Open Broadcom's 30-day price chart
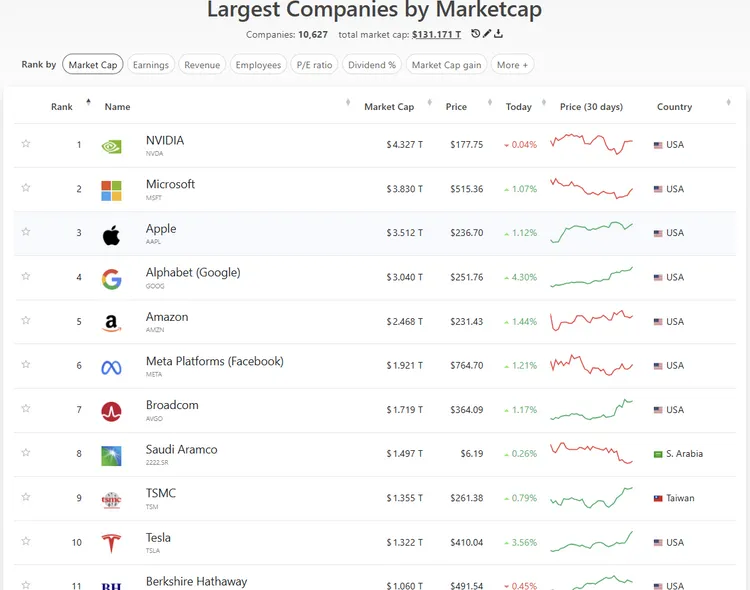 (591, 409)
